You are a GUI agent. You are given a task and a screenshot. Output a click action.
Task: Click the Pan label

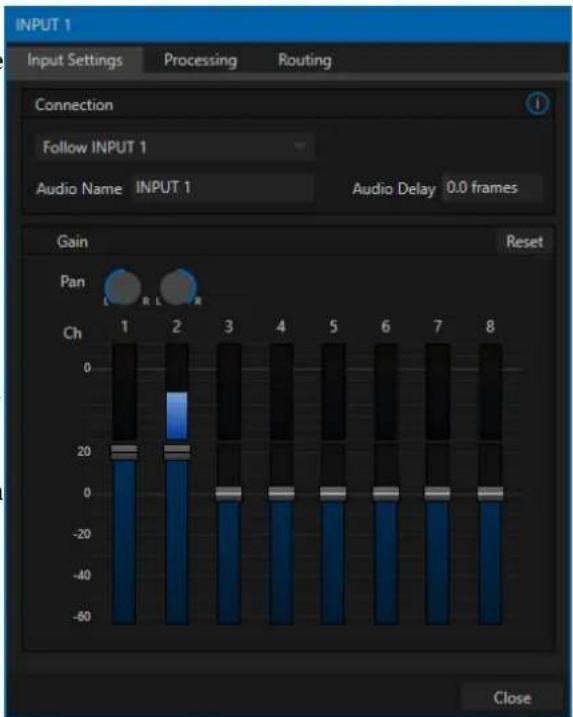point(73,281)
